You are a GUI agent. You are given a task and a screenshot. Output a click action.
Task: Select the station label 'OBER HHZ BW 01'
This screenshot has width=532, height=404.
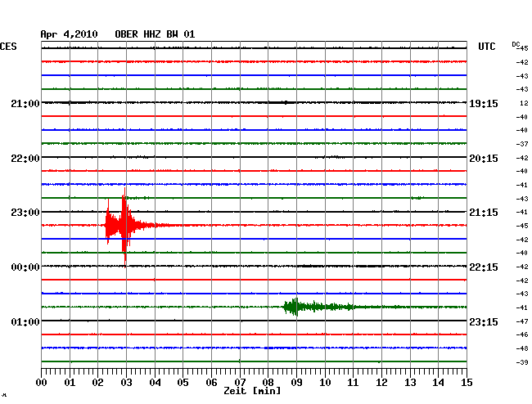pyautogui.click(x=155, y=34)
